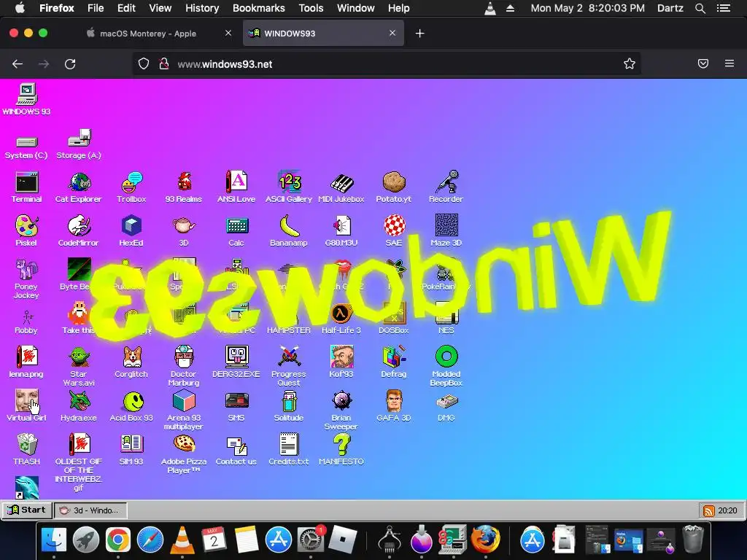
Task: Open the Calc calculator icon
Action: click(x=236, y=226)
